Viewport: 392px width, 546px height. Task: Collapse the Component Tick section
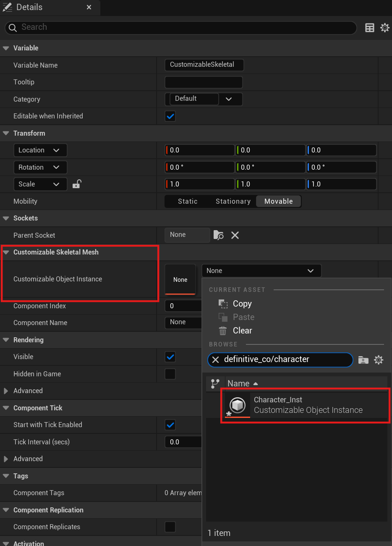6,408
